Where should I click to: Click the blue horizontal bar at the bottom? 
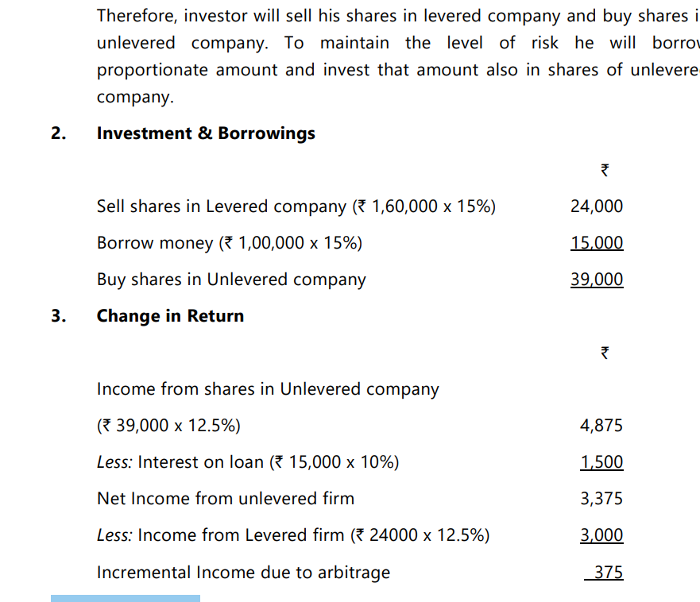tap(126, 598)
